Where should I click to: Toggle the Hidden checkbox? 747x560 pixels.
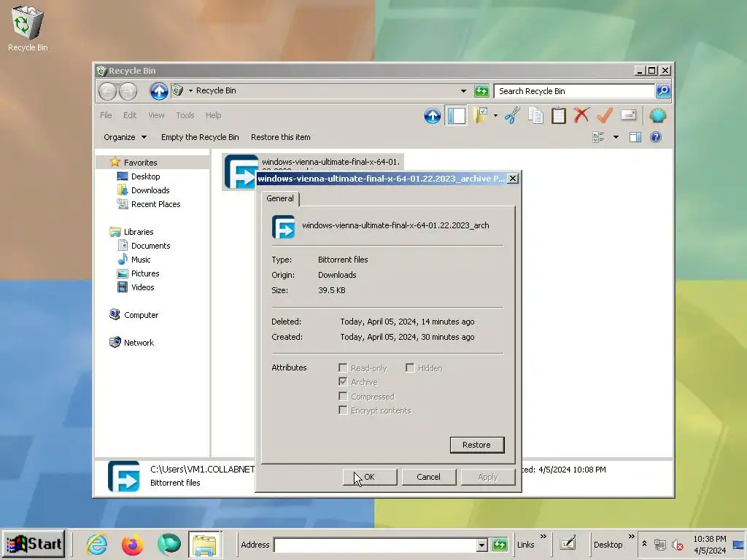(x=410, y=367)
